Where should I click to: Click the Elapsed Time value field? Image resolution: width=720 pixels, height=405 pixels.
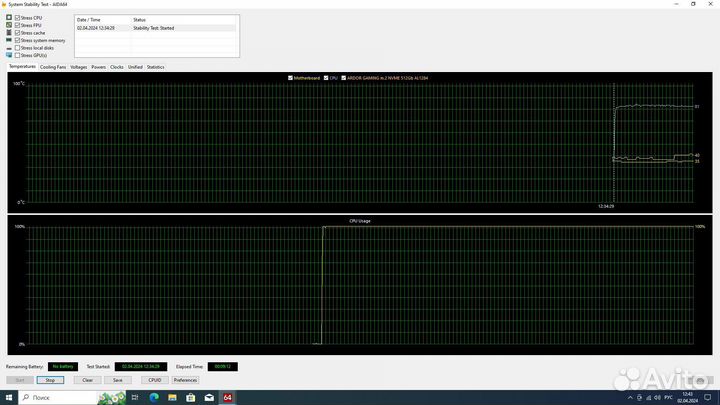tap(223, 366)
